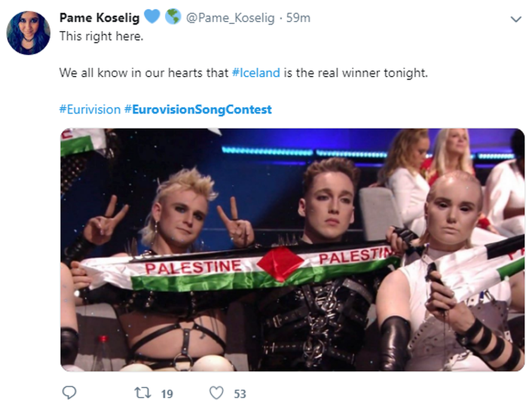Open the #Iceland hashtag link
This screenshot has height=409, width=532.
coord(255,73)
